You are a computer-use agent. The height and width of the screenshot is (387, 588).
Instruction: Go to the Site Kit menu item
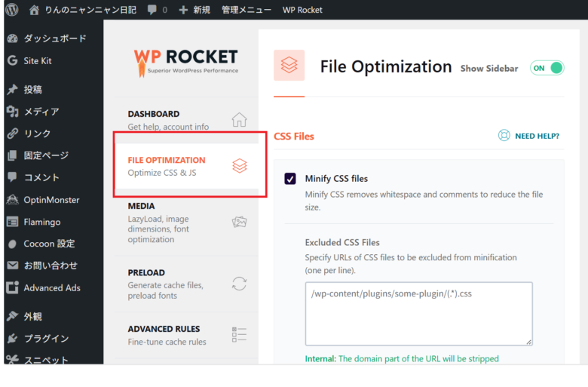coord(37,60)
